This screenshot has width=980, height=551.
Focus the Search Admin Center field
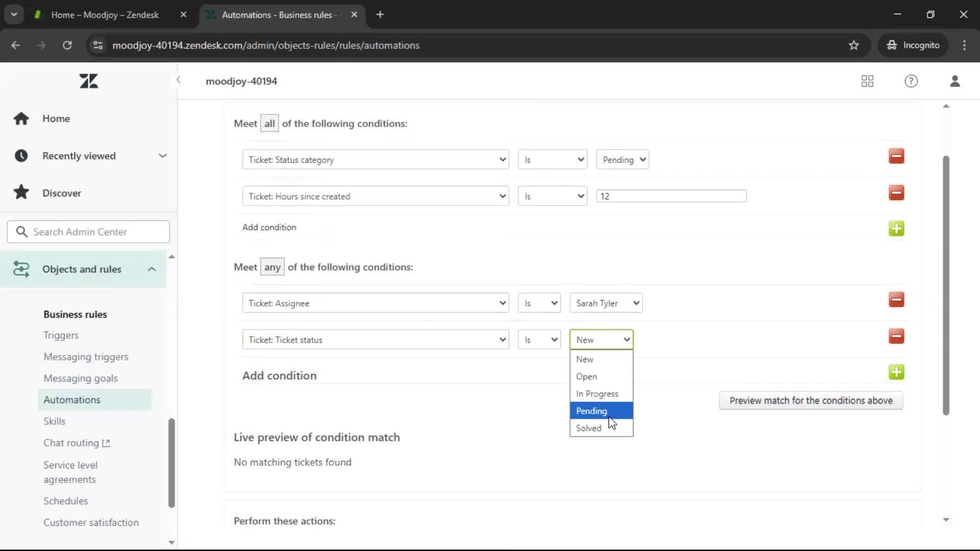coord(88,232)
